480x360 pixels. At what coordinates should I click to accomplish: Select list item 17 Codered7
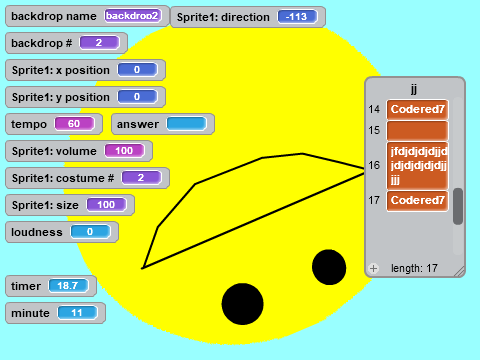click(x=417, y=201)
